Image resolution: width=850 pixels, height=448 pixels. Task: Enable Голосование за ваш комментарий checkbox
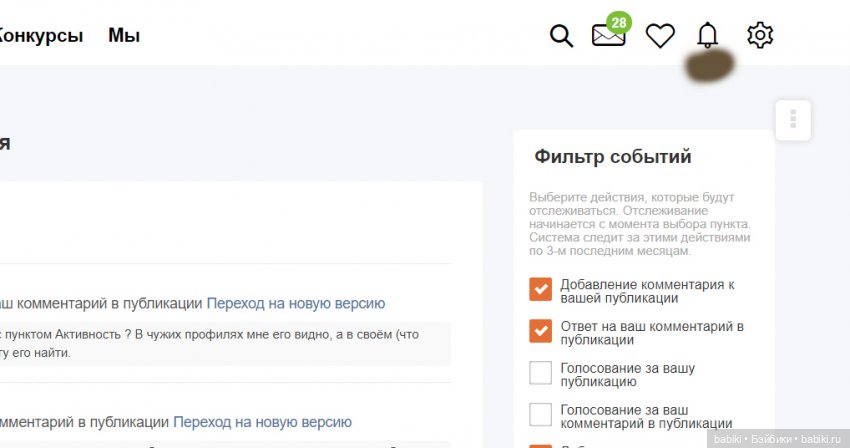541,414
